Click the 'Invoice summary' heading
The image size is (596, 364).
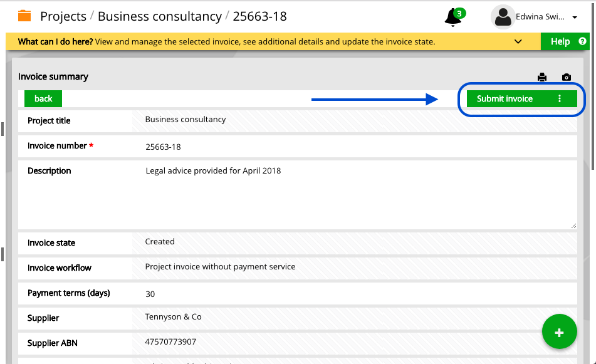pos(53,77)
